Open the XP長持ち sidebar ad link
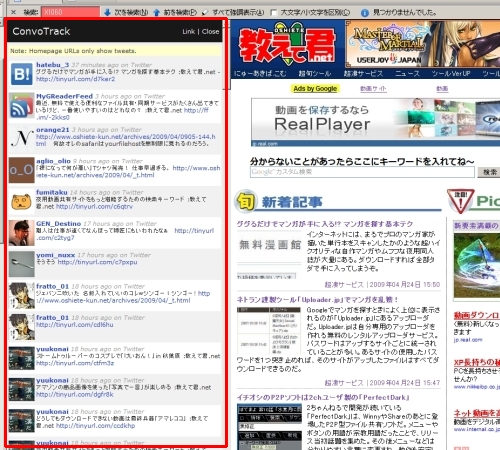The image size is (500, 450). [477, 362]
